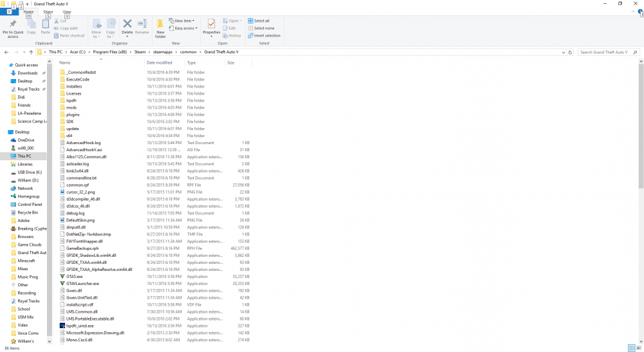Click the Refresh button by address bar
Screen dimensions: 644x352
570,52
